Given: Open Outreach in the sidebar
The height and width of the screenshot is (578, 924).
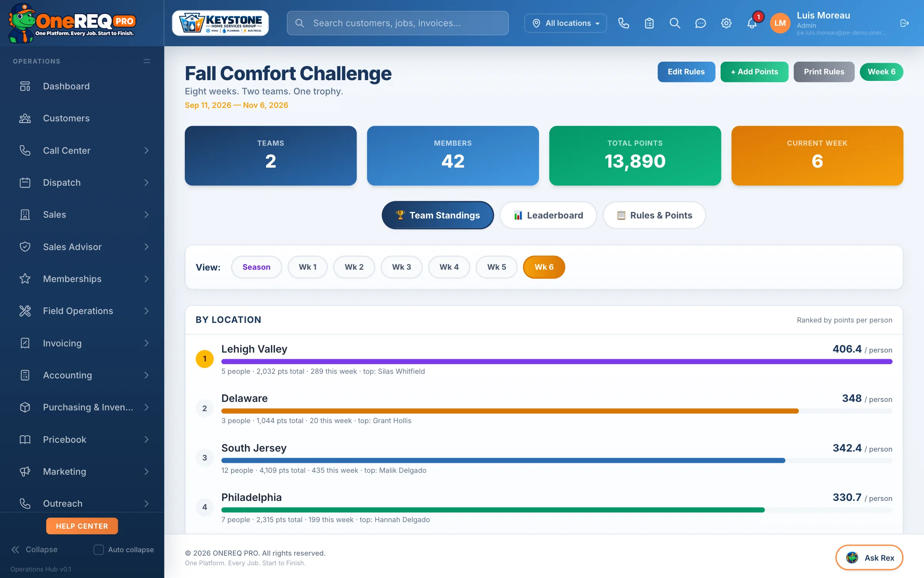Looking at the screenshot, I should (82, 503).
